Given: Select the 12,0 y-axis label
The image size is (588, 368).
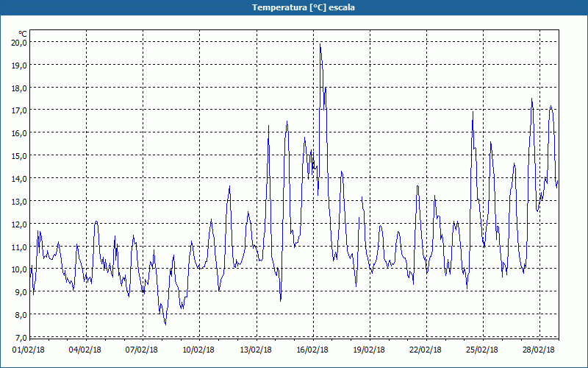Looking at the screenshot, I should (19, 224).
